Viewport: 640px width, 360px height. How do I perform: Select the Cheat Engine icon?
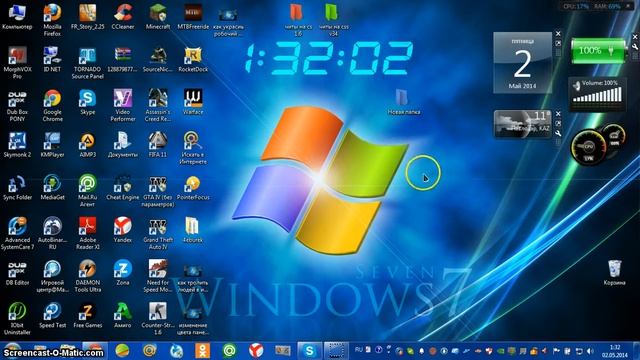tap(123, 187)
